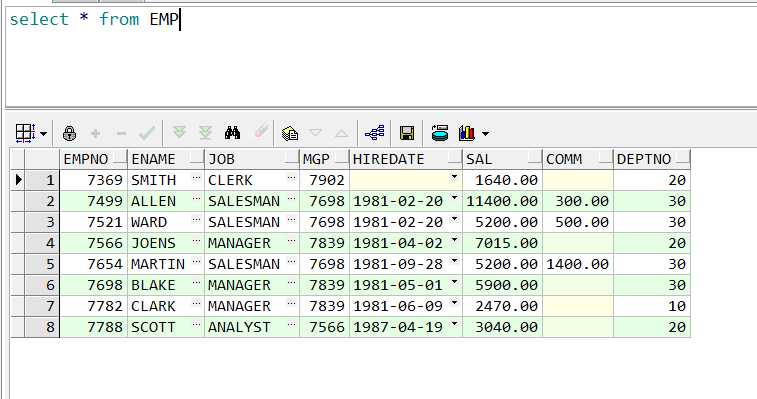Click the MGP column header
757x399 pixels.
[x=324, y=159]
